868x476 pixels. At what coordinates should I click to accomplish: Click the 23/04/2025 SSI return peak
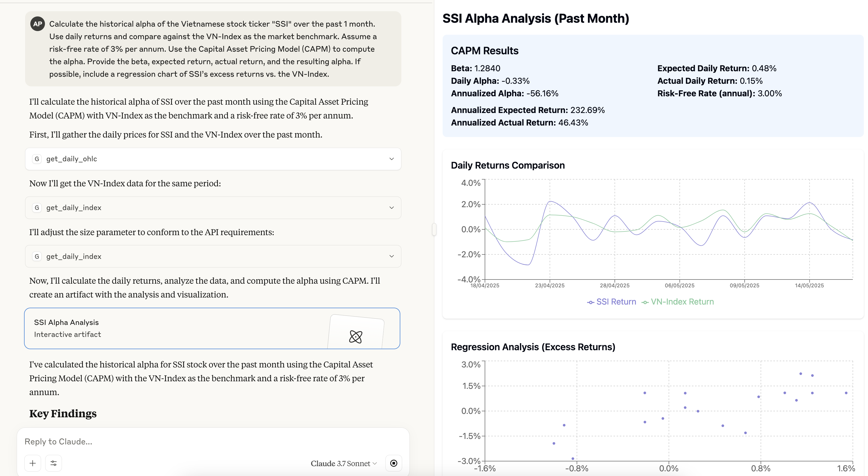coord(550,202)
